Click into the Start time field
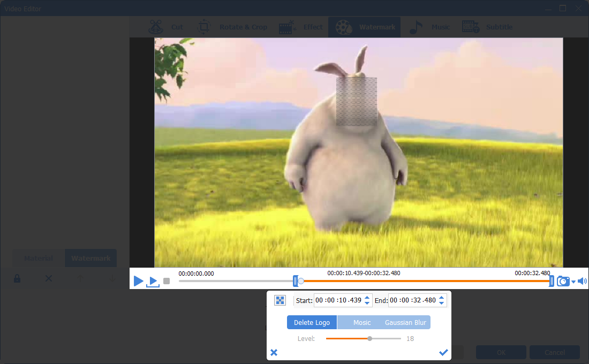Screen dimensions: 589x364 coord(338,300)
